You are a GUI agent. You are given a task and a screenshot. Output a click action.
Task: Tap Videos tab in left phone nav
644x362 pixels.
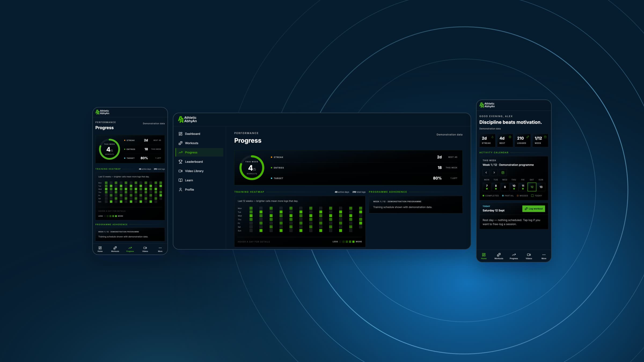point(145,249)
